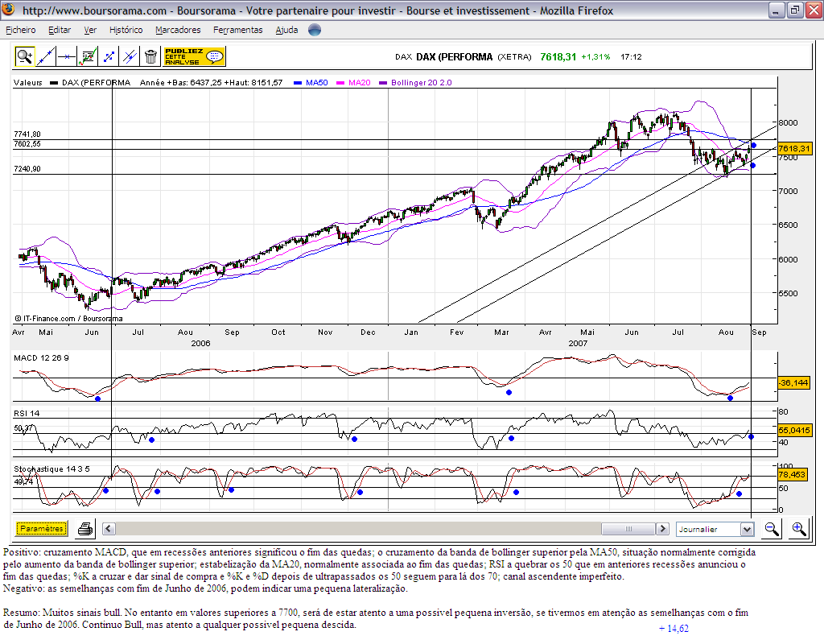Click the Valeurs legend label
Viewport: 824px width, 644px height.
28,83
